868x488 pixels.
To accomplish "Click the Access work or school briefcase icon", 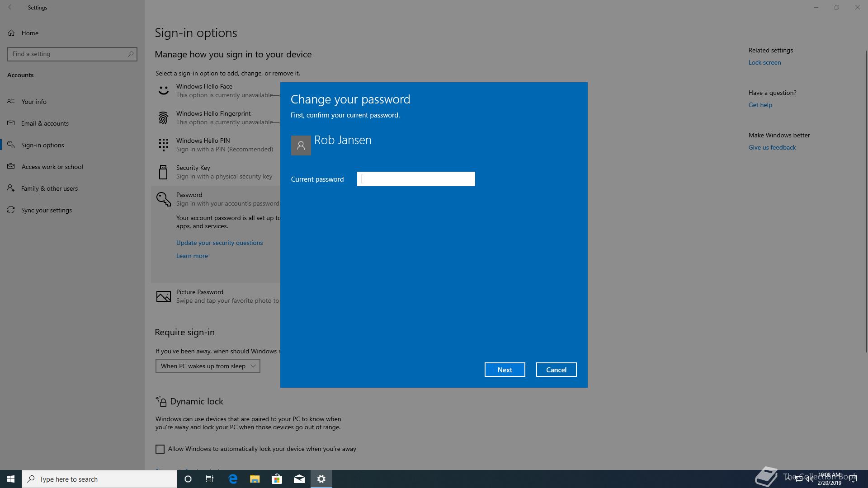I will coord(11,166).
